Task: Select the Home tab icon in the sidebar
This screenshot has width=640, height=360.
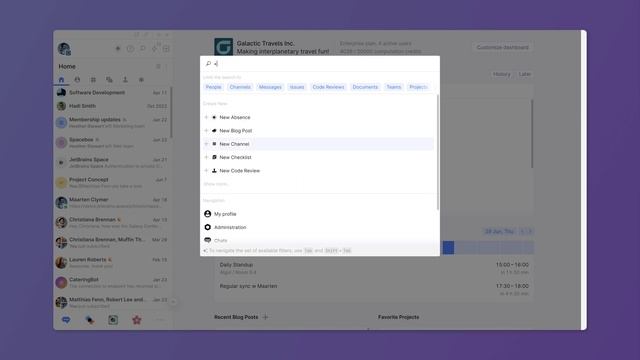Action: (61, 80)
